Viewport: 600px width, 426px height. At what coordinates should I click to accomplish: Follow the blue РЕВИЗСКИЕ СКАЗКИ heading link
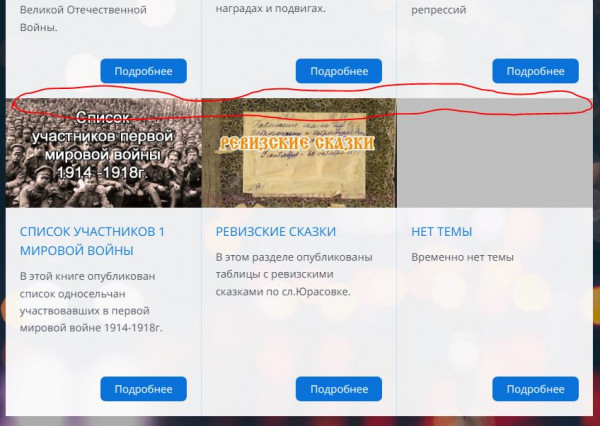coord(276,232)
